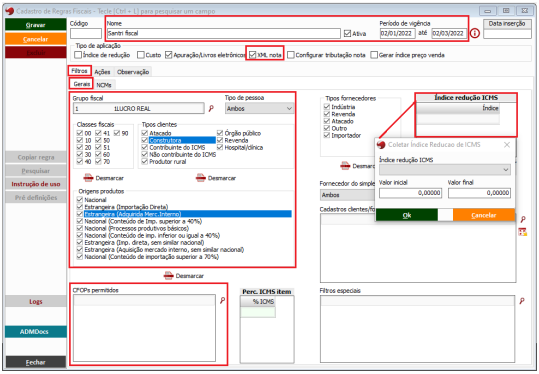This screenshot has height=374, width=539.
Task: Click Desmarcar eraser under Tipos fornecedores
Action: click(357, 166)
